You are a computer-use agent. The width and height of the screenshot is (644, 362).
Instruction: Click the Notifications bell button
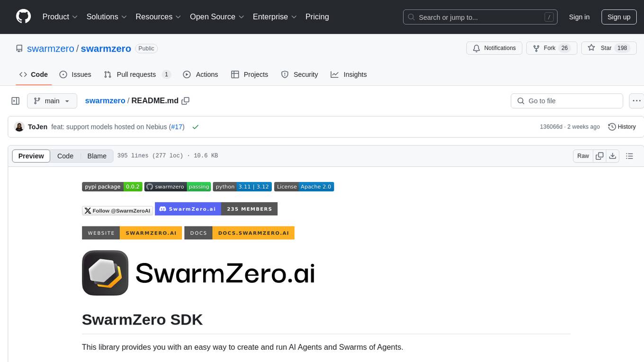(x=494, y=48)
